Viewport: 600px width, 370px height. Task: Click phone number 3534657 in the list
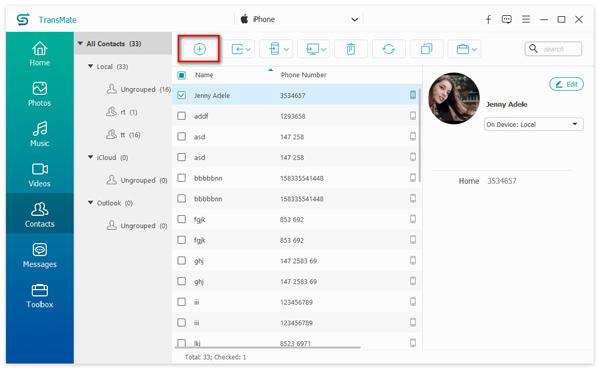292,95
